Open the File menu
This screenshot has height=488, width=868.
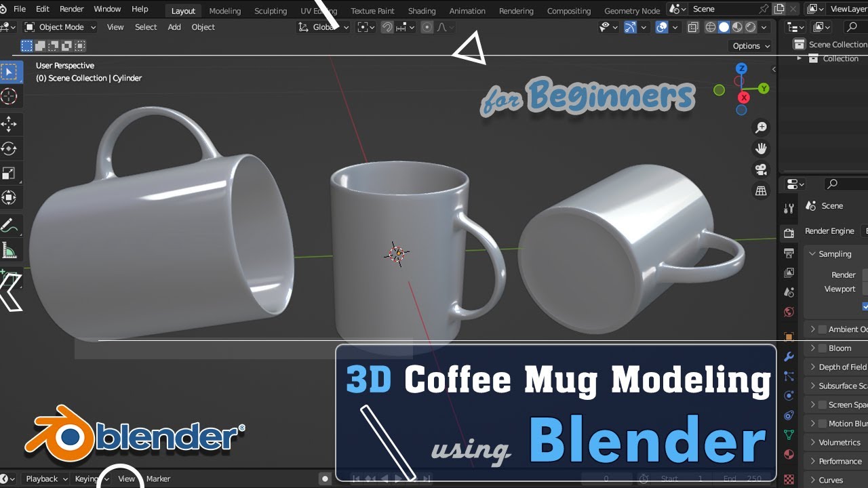pos(20,9)
